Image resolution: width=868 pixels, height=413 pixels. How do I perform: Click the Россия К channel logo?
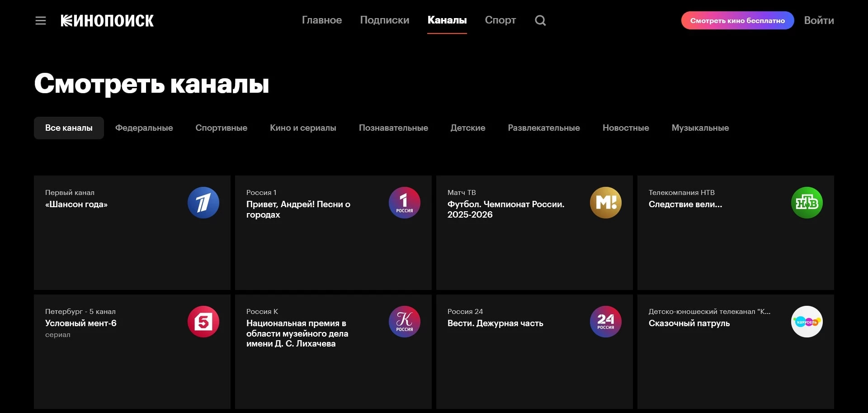[404, 321]
